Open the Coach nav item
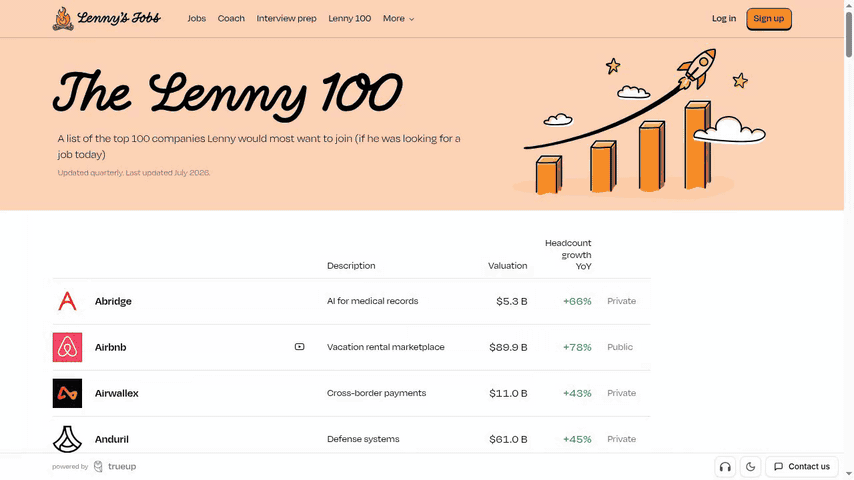 click(231, 19)
